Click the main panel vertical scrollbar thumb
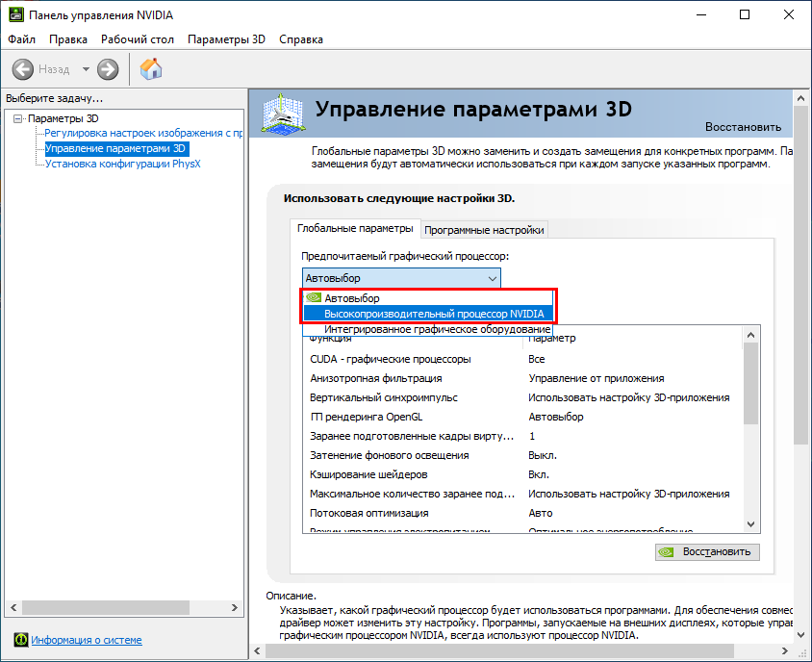The height and width of the screenshot is (662, 812). 800,274
